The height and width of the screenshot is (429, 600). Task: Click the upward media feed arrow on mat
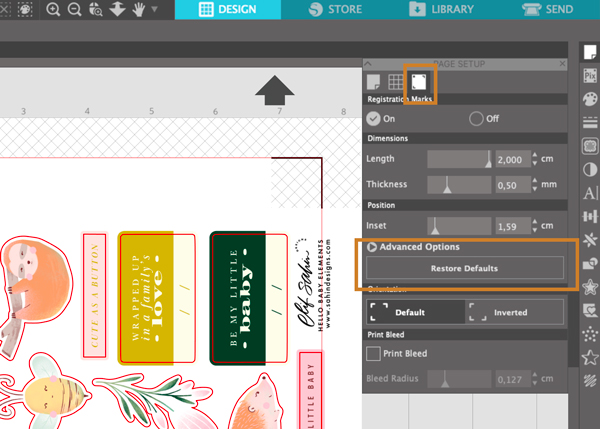click(x=274, y=90)
